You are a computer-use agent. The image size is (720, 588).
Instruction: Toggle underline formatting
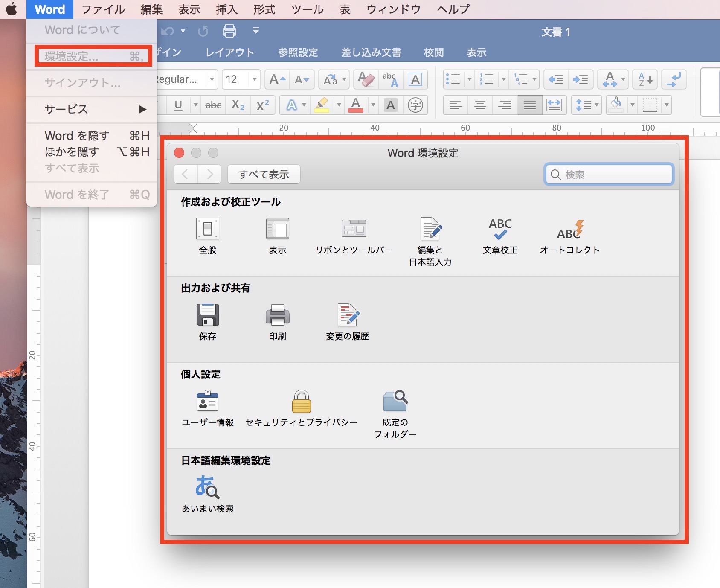(178, 105)
